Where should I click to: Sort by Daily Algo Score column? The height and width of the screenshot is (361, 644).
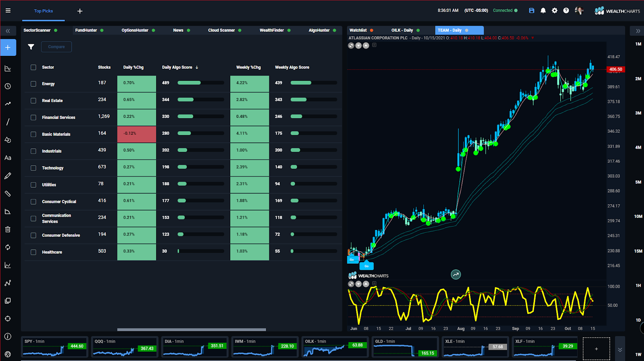(180, 67)
